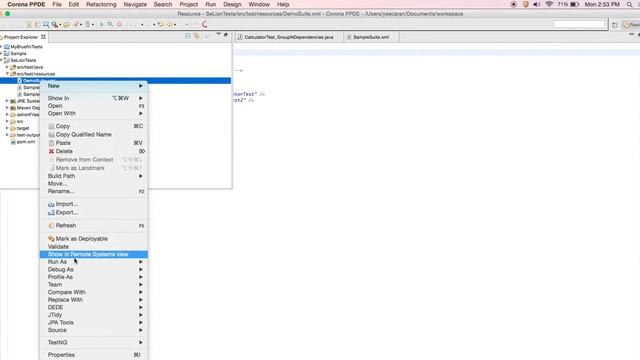Expand the JRE System Library node

coord(7,101)
